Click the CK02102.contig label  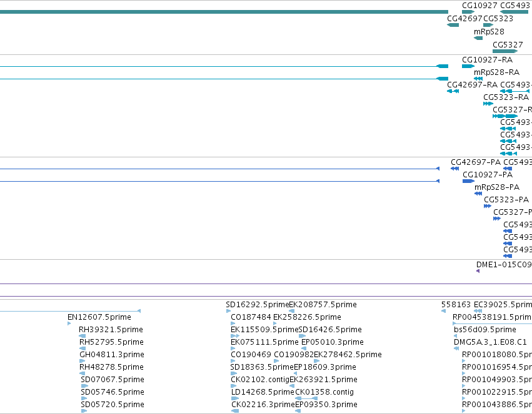tap(260, 380)
